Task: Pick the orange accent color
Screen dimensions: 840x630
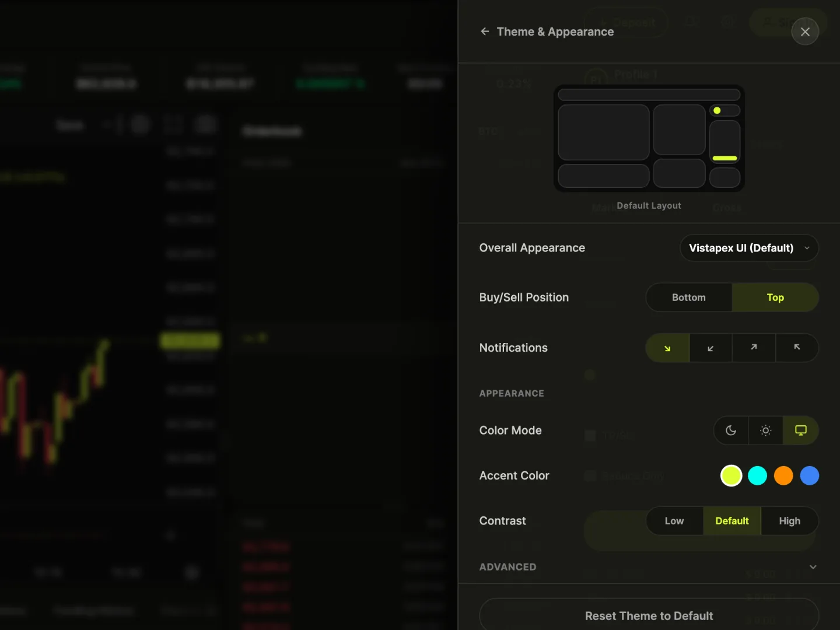Action: tap(783, 476)
